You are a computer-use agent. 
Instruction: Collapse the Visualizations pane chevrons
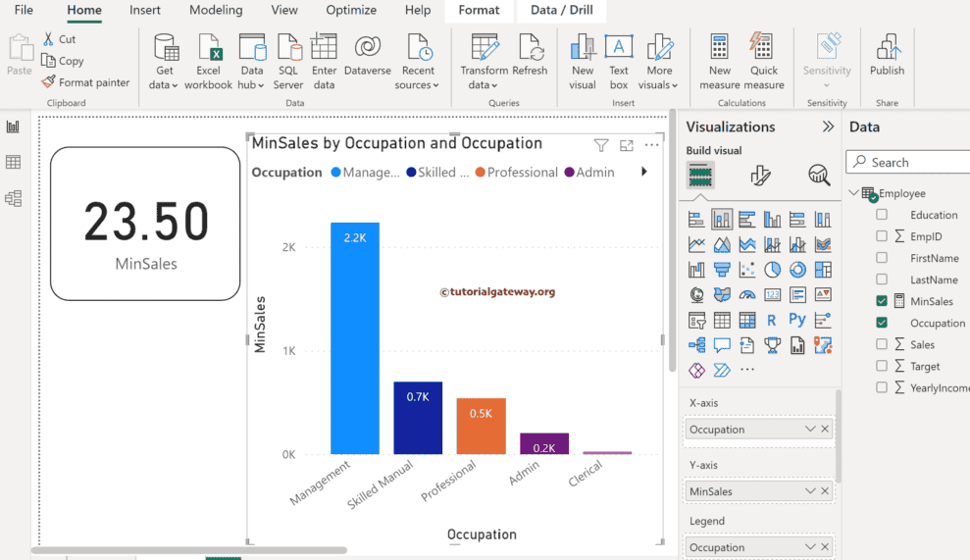828,127
